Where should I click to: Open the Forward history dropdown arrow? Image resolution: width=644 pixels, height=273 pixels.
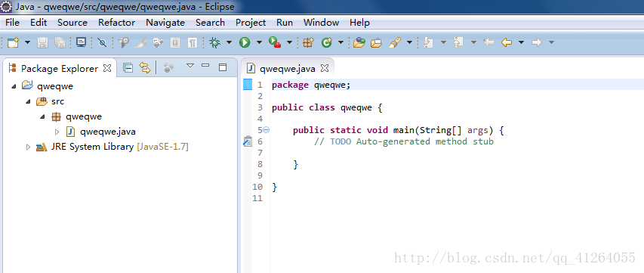coord(552,42)
